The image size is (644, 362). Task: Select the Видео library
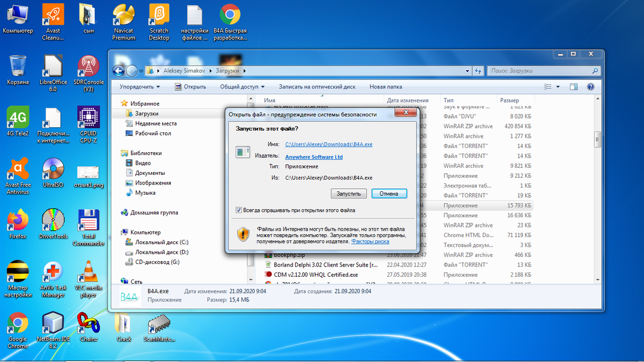[x=143, y=163]
